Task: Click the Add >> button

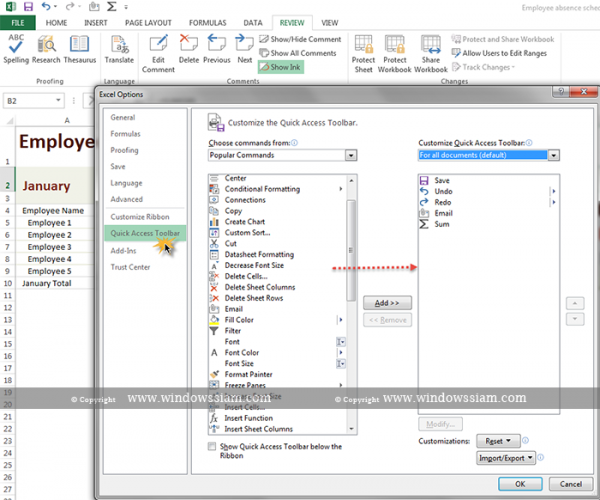Action: (387, 303)
